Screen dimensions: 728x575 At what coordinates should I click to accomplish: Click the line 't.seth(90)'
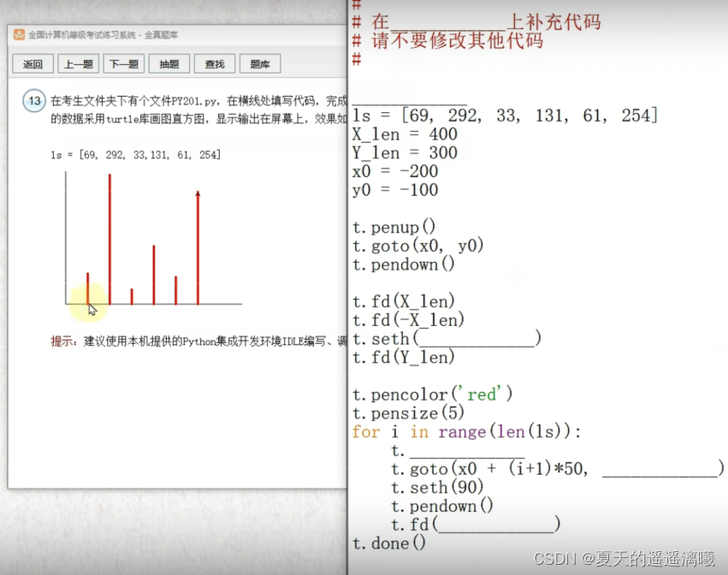coord(437,487)
